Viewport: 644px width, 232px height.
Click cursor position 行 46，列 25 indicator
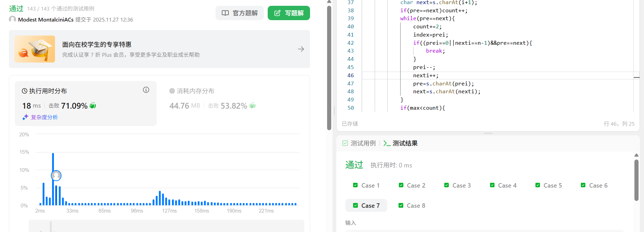619,124
